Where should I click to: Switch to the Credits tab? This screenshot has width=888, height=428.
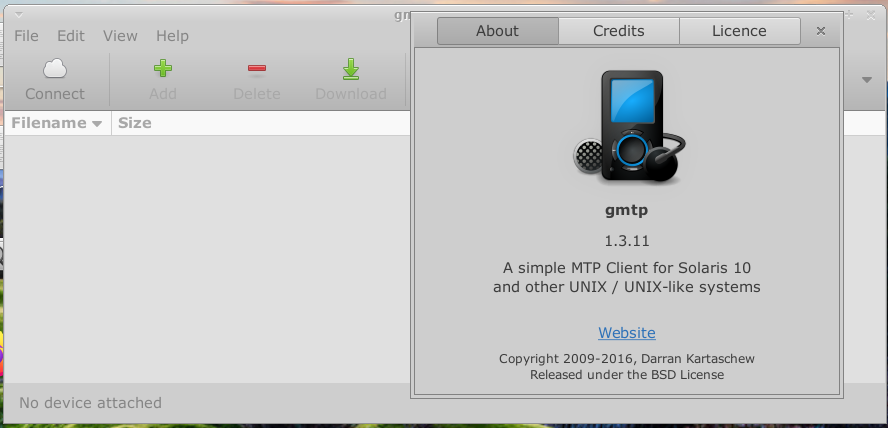click(618, 31)
